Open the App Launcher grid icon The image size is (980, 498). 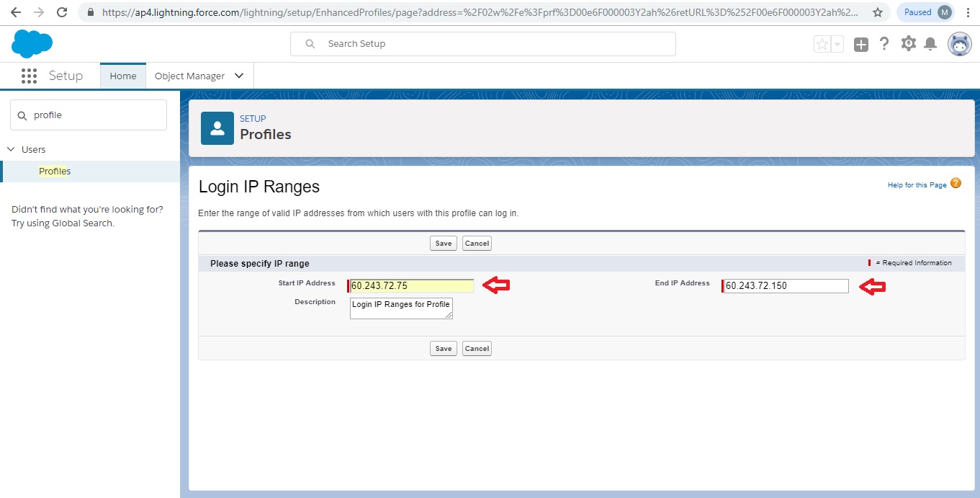click(29, 76)
